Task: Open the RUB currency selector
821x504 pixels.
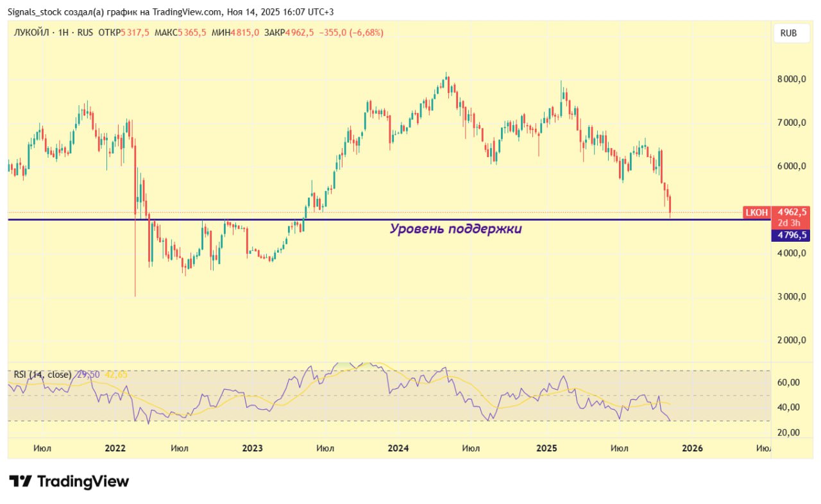Action: (788, 33)
